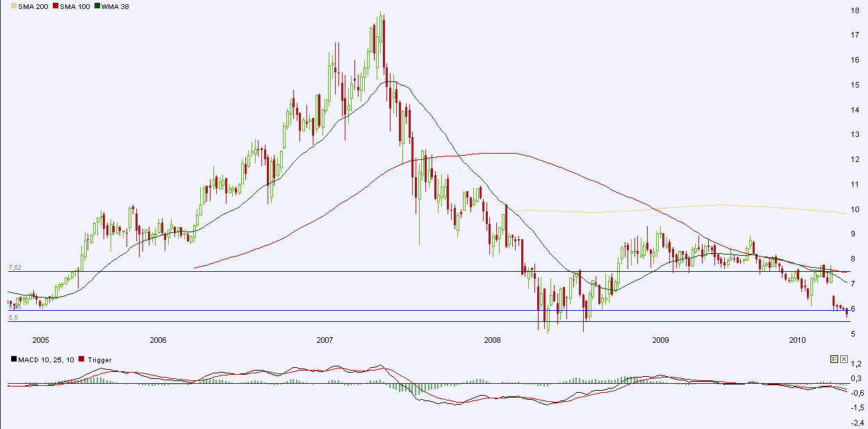868x429 pixels.
Task: Close the MACD indicator panel
Action: (844, 359)
